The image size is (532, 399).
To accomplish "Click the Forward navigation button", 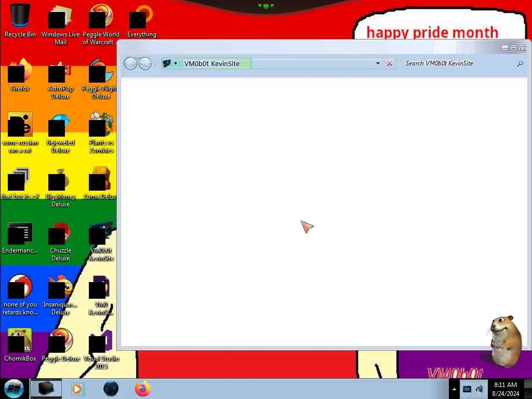I will (x=145, y=63).
